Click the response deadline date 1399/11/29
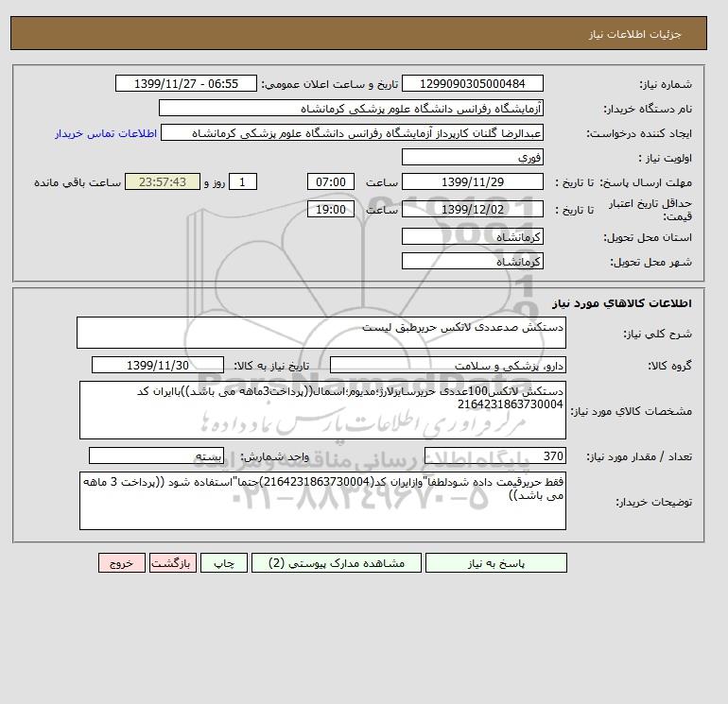 [x=473, y=182]
